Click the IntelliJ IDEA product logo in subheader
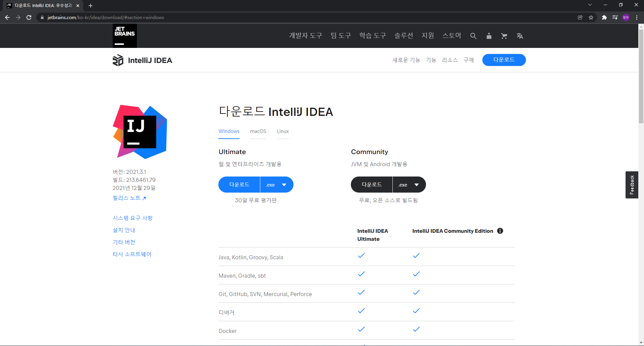Viewport: 644px width, 346px height. click(142, 60)
